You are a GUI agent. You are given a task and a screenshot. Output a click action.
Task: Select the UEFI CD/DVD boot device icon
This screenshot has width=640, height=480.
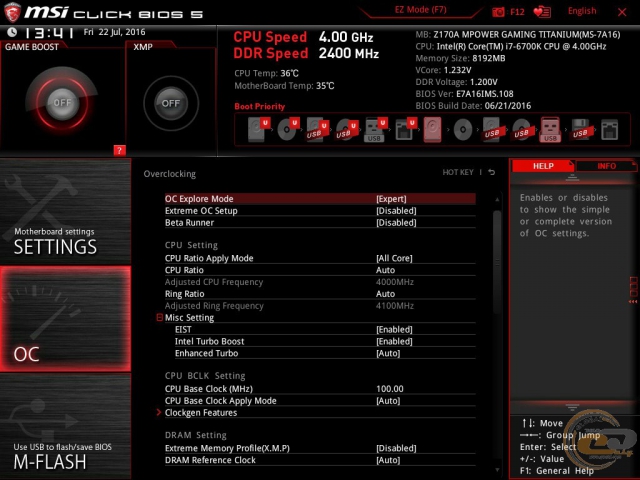click(x=288, y=129)
